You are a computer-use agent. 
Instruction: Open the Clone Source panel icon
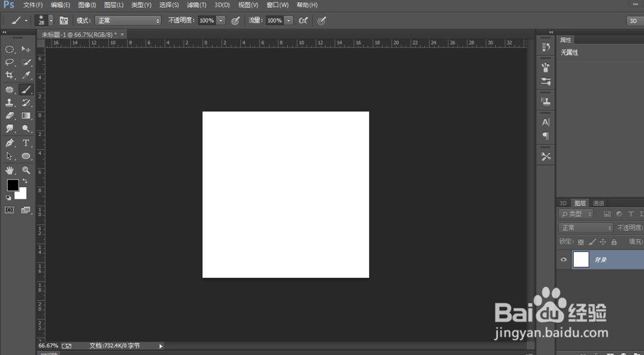click(x=546, y=101)
